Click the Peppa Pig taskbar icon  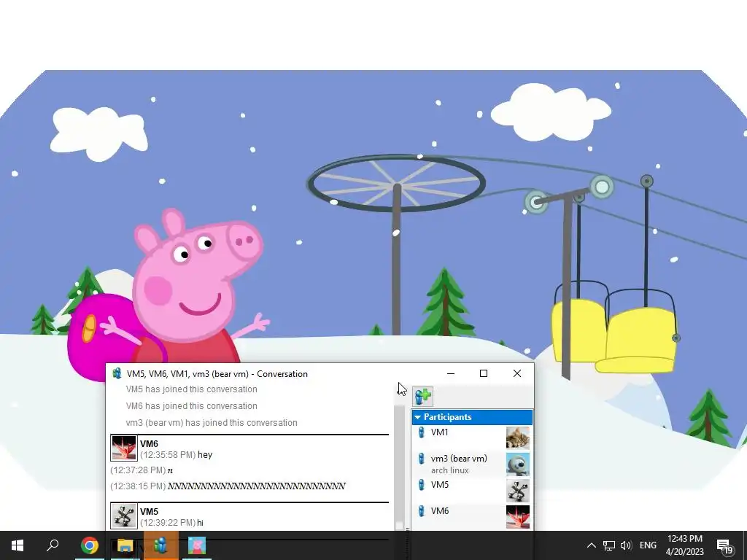tap(196, 545)
